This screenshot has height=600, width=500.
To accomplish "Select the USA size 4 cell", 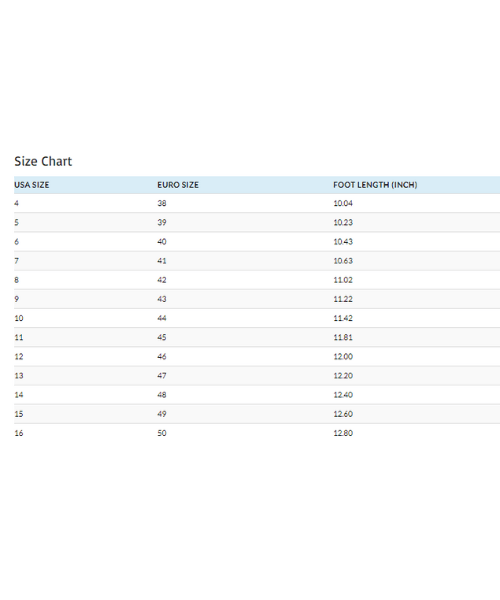I will click(16, 203).
